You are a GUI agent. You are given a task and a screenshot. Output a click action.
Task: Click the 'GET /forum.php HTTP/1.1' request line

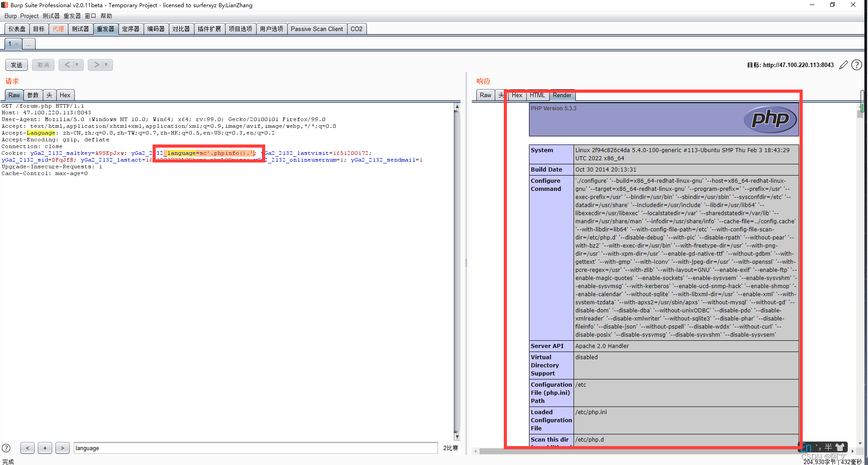coord(43,106)
